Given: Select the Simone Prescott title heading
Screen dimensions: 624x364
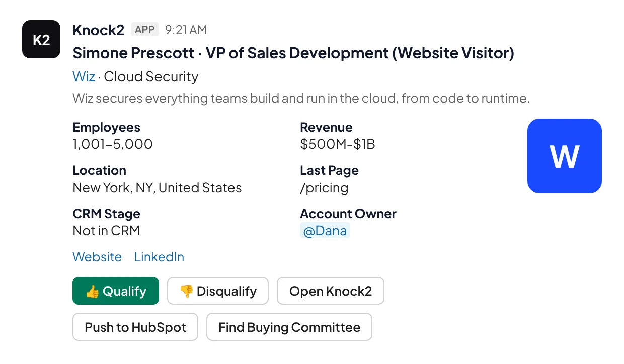Looking at the screenshot, I should coord(293,53).
